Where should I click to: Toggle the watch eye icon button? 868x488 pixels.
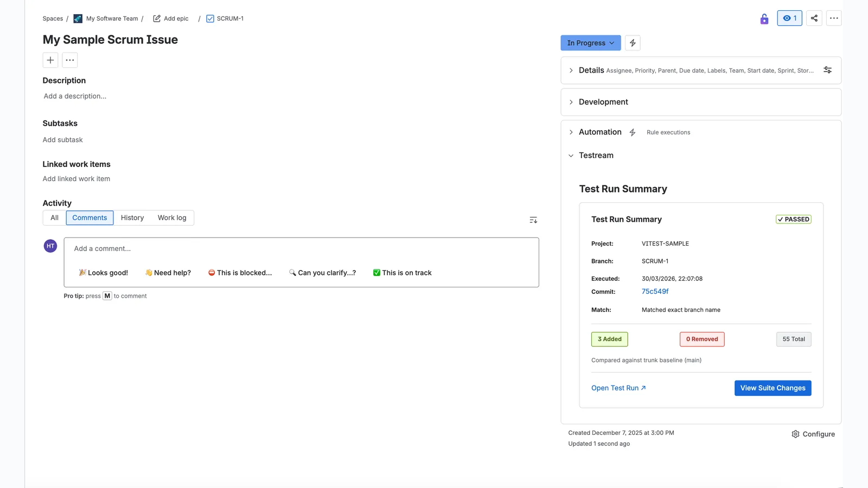click(x=789, y=18)
